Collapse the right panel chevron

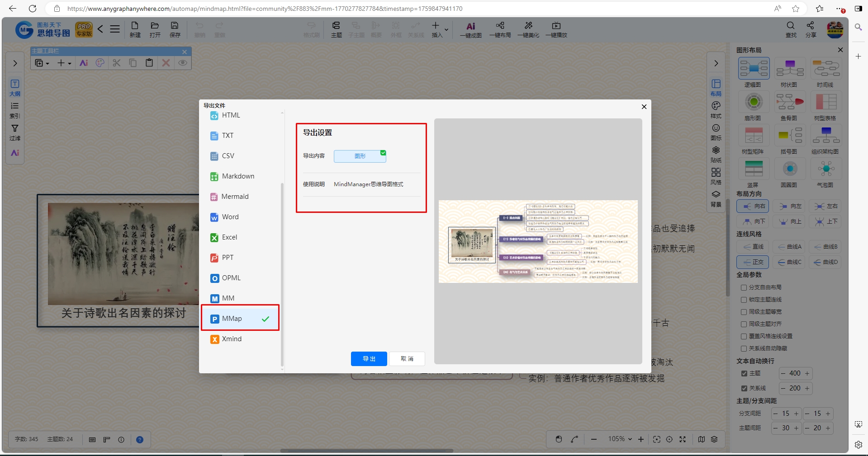tap(716, 63)
